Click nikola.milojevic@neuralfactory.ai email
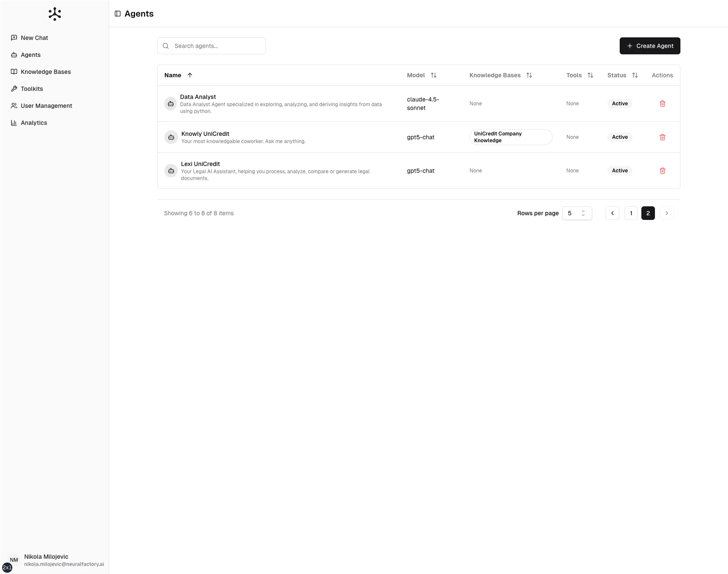 click(64, 564)
